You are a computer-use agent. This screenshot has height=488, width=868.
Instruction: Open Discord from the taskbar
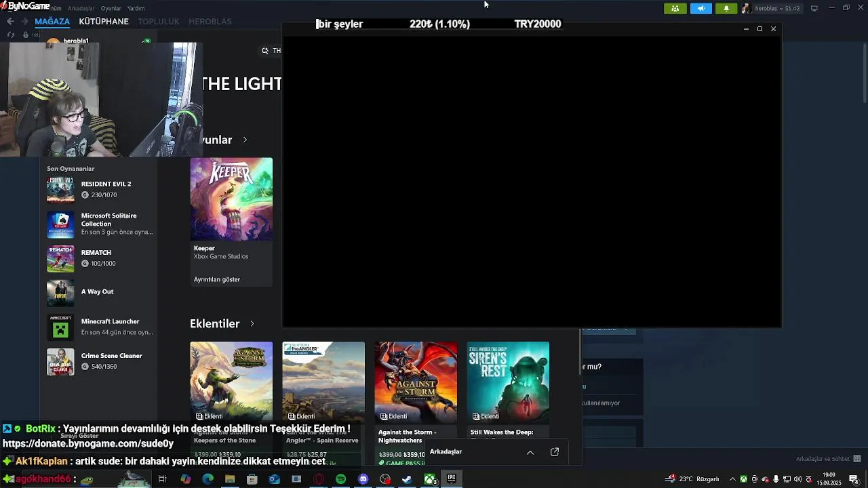(363, 479)
